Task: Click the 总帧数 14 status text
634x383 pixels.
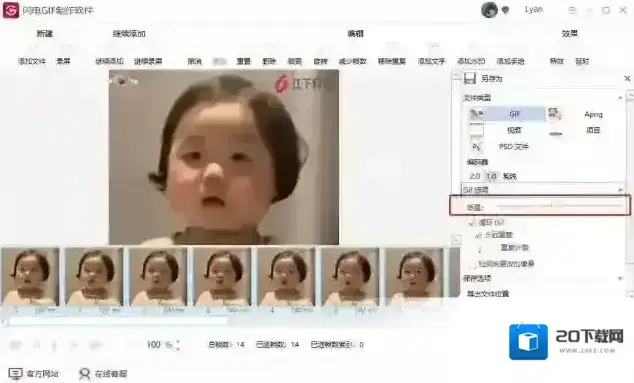Action: point(226,345)
